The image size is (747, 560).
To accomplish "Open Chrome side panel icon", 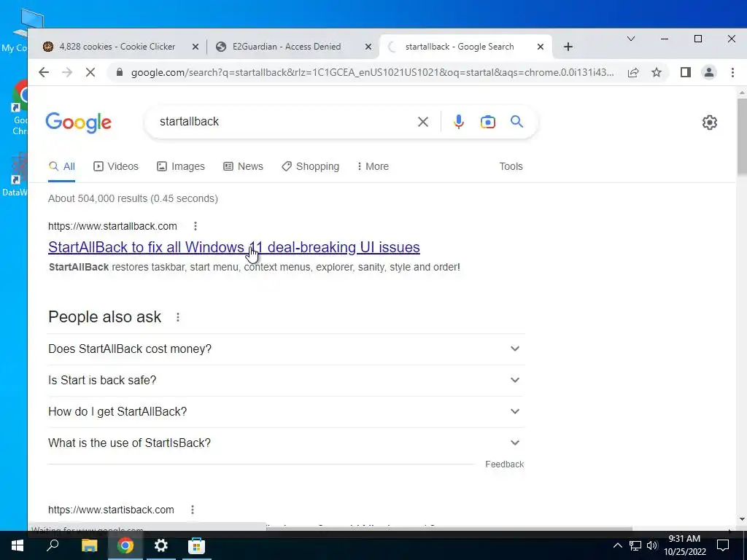I will click(686, 72).
